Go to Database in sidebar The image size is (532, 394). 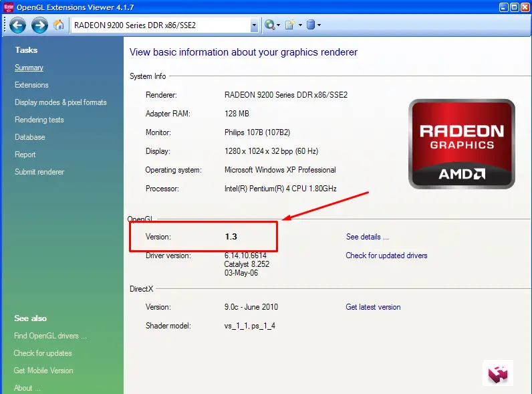coord(30,137)
